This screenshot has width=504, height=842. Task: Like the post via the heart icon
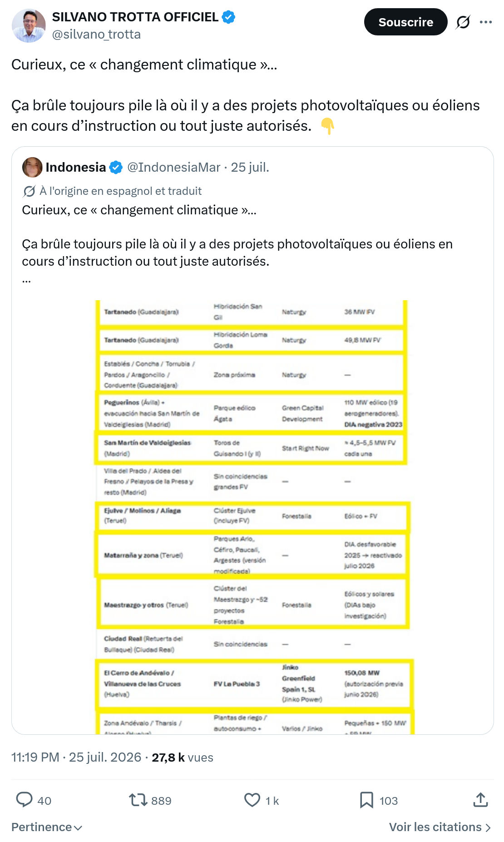click(252, 800)
